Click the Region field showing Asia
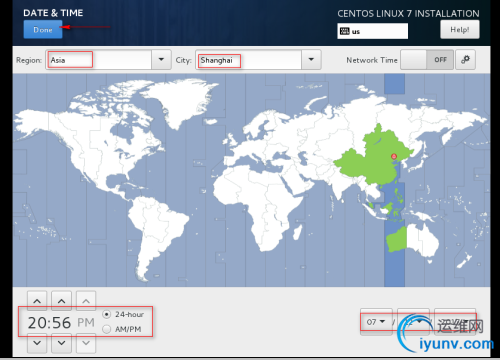 tap(99, 60)
